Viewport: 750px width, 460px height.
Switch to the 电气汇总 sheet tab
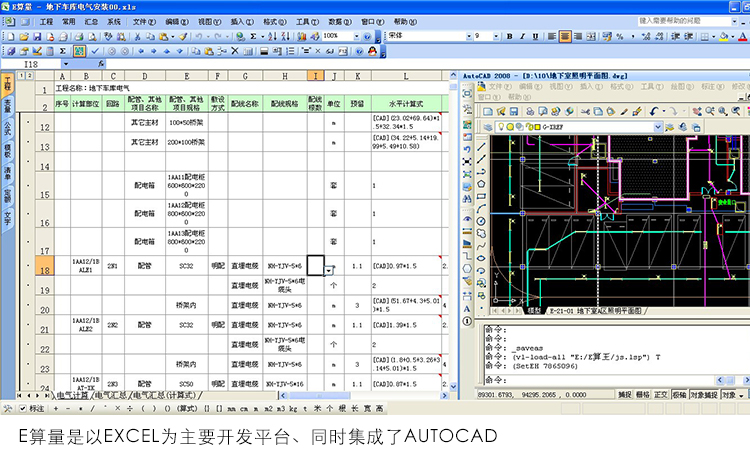pos(111,395)
